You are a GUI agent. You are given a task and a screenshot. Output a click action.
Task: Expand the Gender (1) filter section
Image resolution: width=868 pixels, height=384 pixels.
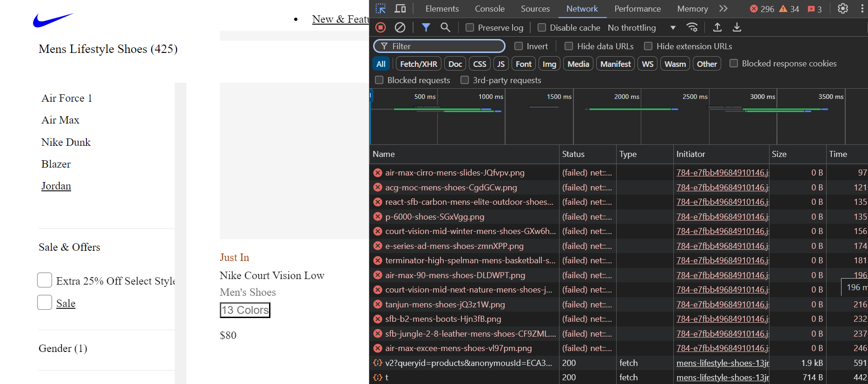[x=63, y=348]
